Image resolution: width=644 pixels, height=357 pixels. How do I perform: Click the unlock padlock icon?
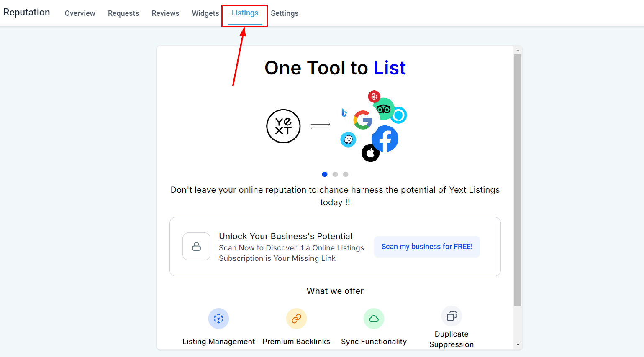(196, 247)
